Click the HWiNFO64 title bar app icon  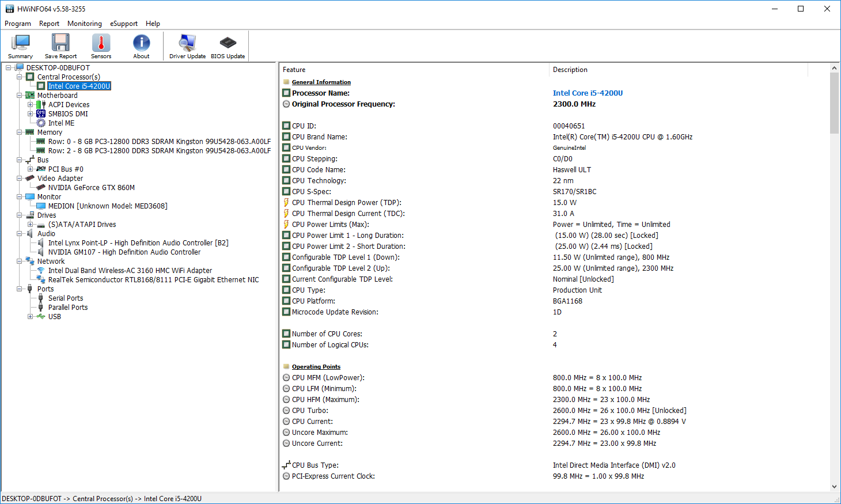click(x=10, y=9)
